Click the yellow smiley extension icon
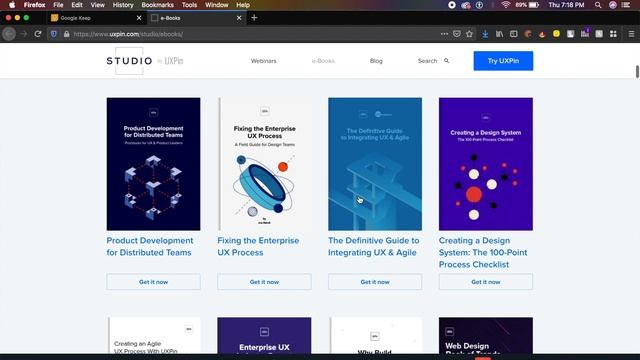This screenshot has height=360, width=640. tap(556, 34)
